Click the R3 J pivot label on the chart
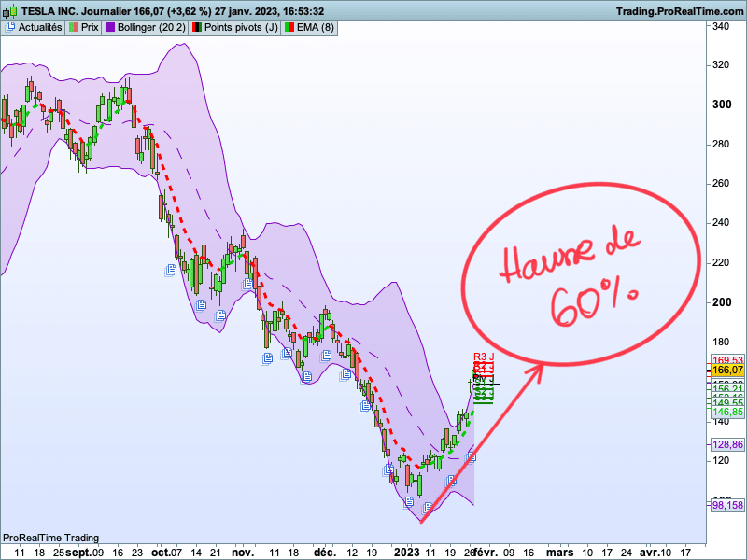 click(x=482, y=357)
